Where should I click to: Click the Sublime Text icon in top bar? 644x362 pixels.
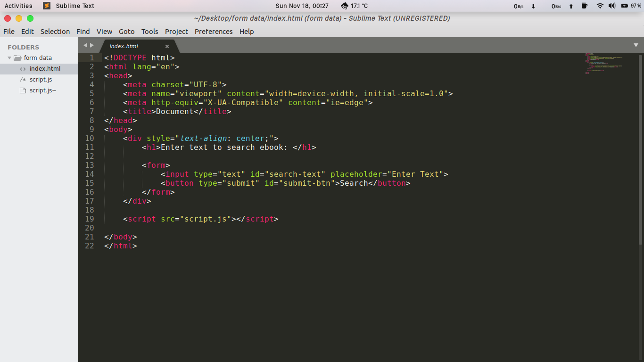pos(47,6)
